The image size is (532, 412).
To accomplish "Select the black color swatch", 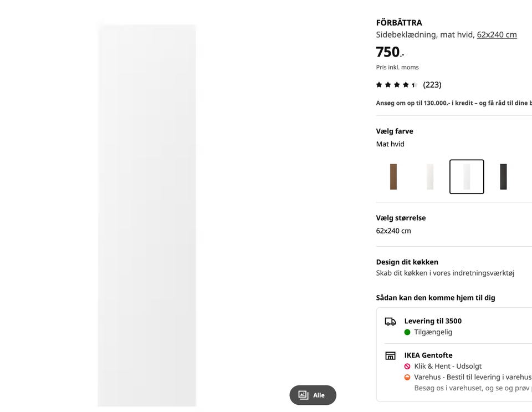I will [503, 177].
